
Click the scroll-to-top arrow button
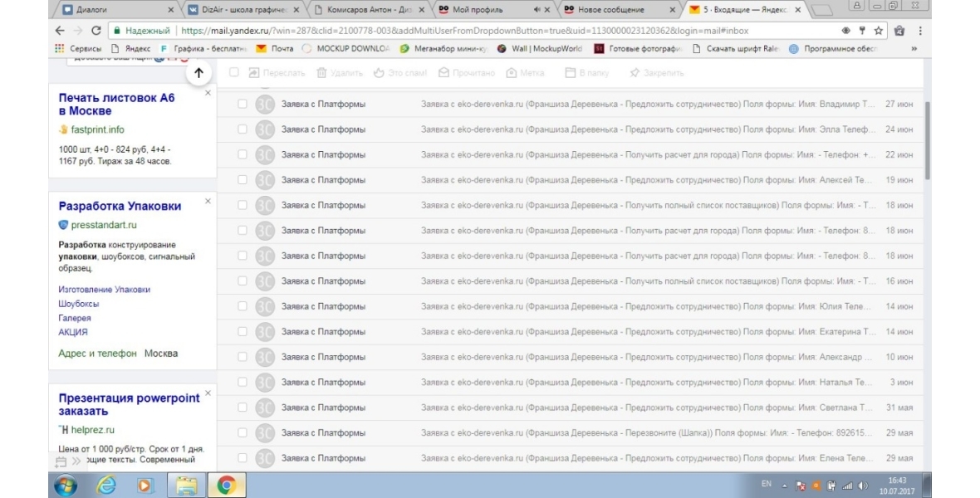[198, 73]
